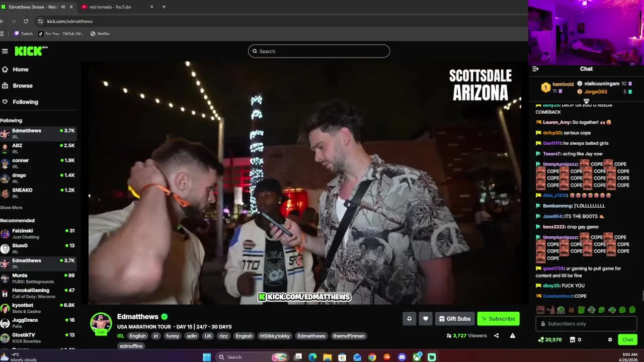The image size is (644, 362).
Task: Click the IRL category link
Action: pos(121,336)
